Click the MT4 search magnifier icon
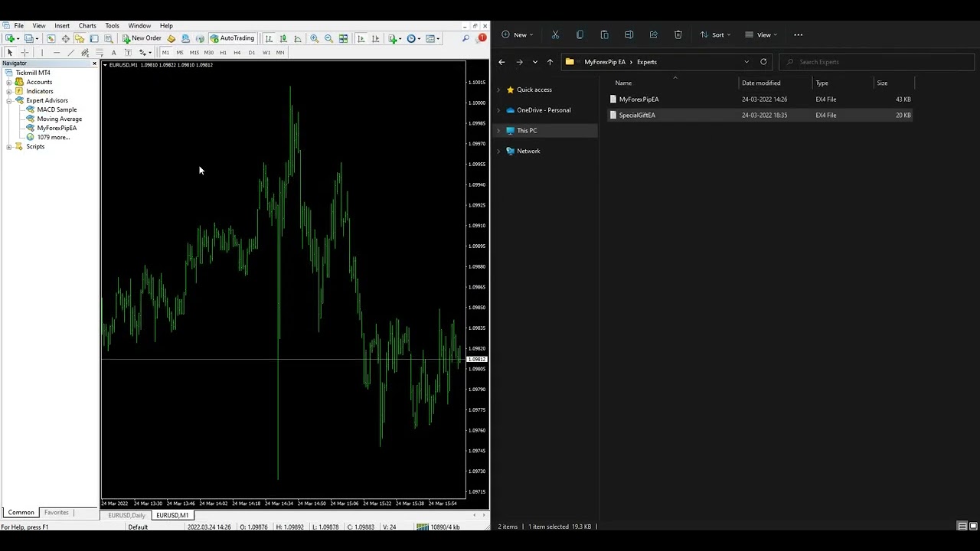Screen dimensions: 980x551 (x=465, y=38)
